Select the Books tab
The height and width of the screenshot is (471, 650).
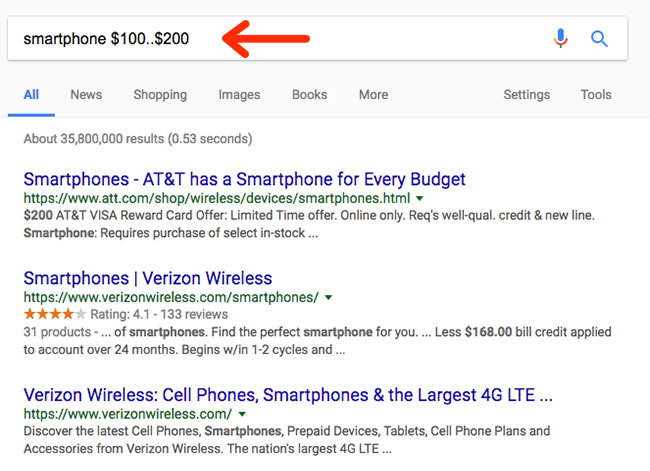[310, 95]
